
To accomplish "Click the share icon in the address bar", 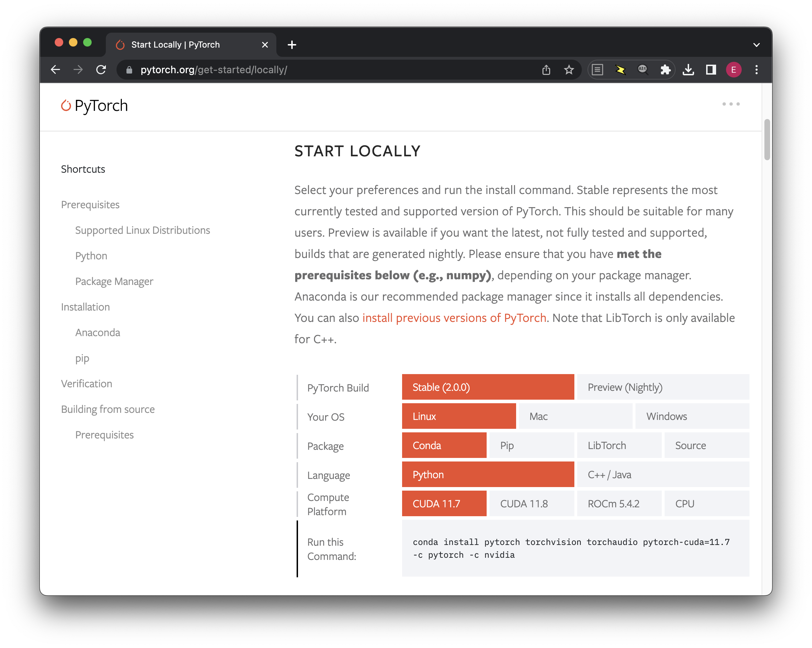I will click(x=546, y=70).
